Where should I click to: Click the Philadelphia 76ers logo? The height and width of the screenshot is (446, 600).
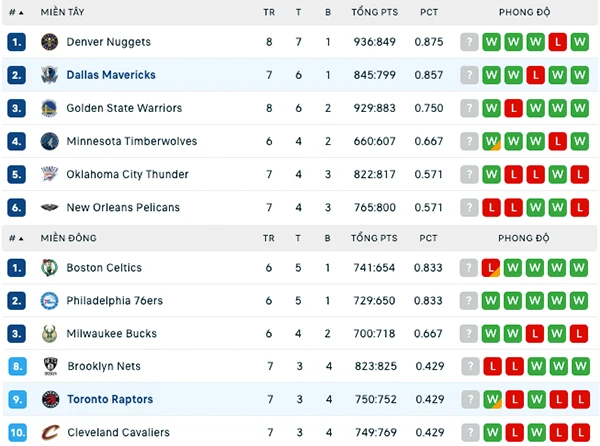[49, 301]
